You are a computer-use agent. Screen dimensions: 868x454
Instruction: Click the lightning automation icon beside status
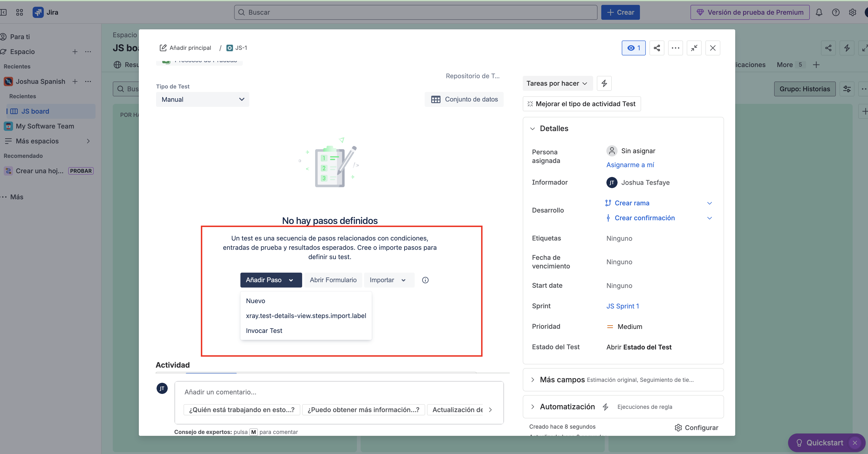click(x=604, y=83)
